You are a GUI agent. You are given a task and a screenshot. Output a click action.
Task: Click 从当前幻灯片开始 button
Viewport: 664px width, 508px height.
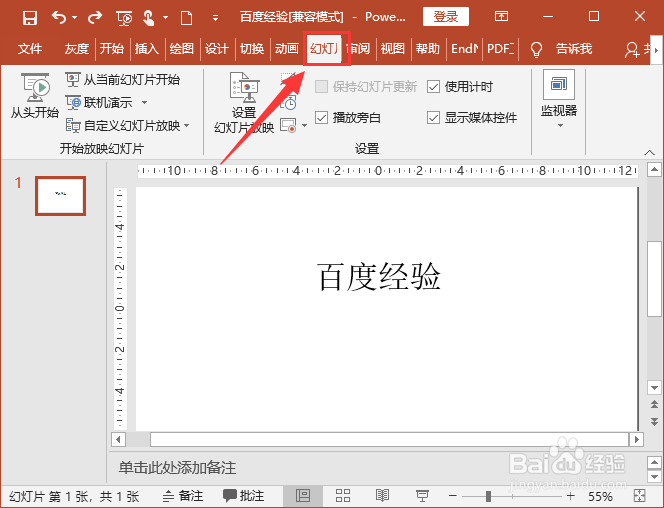pyautogui.click(x=123, y=79)
